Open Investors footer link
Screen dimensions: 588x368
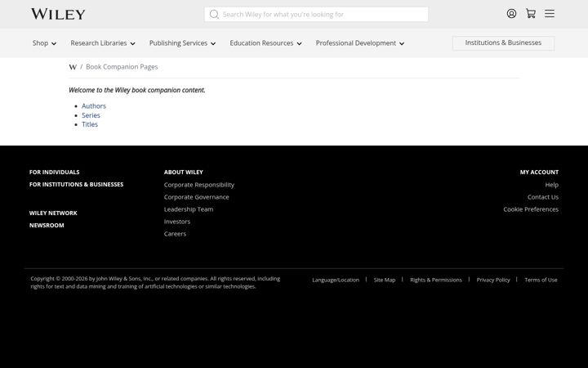click(x=177, y=222)
